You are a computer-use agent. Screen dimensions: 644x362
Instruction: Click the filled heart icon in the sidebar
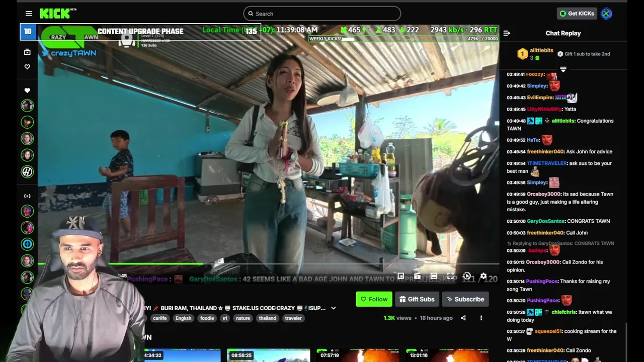pos(27,90)
